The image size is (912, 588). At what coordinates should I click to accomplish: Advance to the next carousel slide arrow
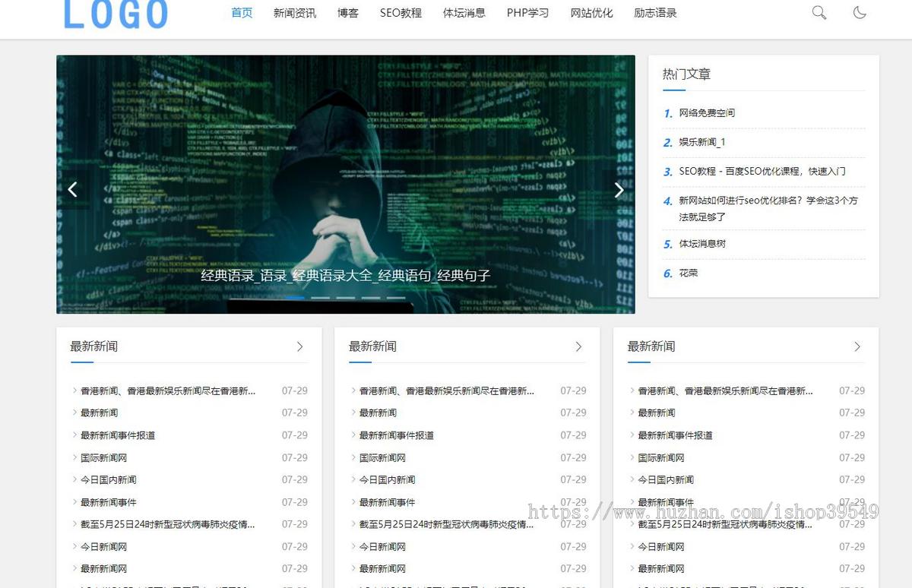tap(619, 190)
